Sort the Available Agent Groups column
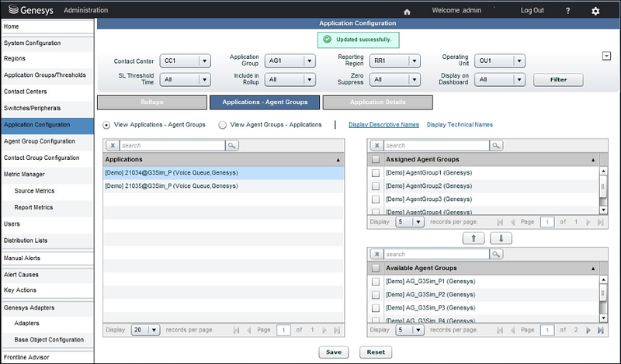 coord(593,268)
